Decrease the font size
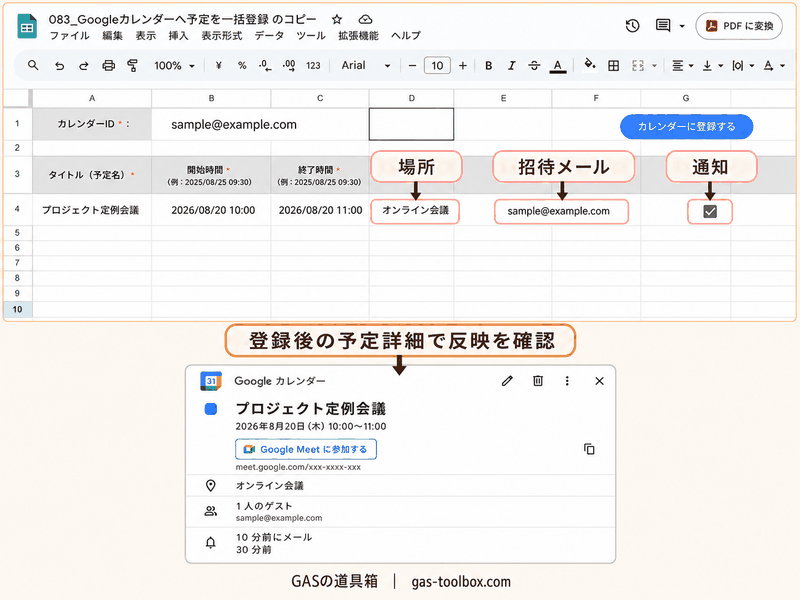This screenshot has height=600, width=800. (x=413, y=65)
